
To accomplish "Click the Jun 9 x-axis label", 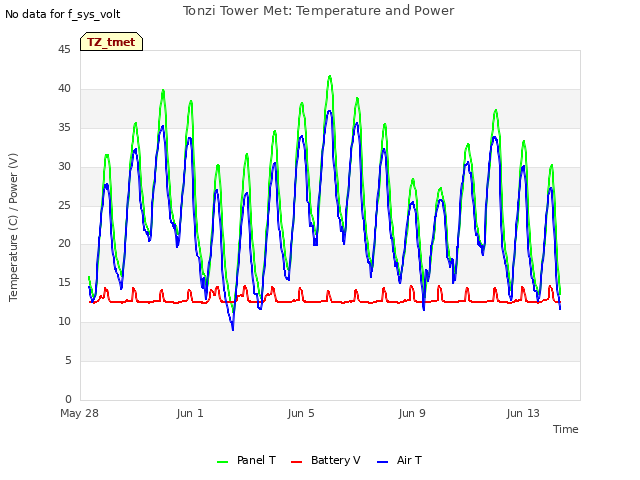I will [x=412, y=413].
